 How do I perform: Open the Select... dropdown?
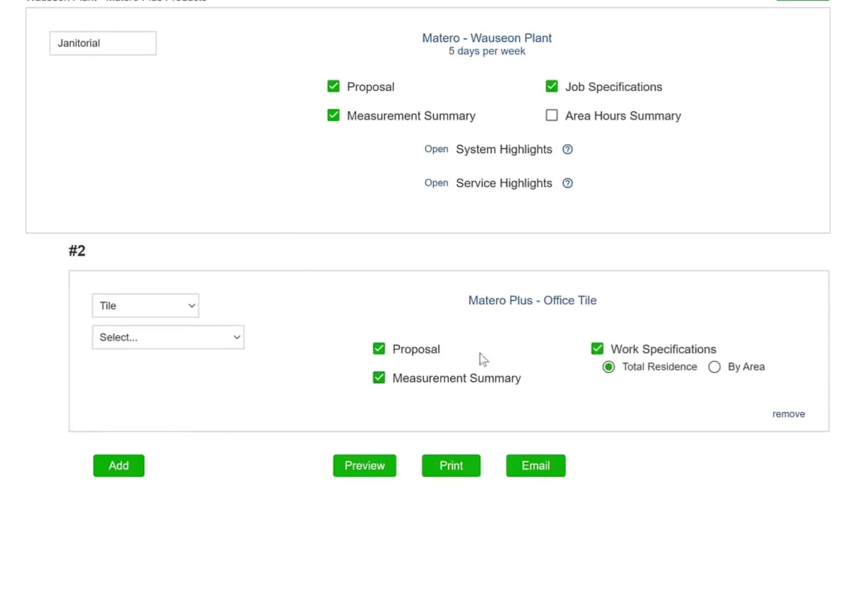(x=168, y=337)
